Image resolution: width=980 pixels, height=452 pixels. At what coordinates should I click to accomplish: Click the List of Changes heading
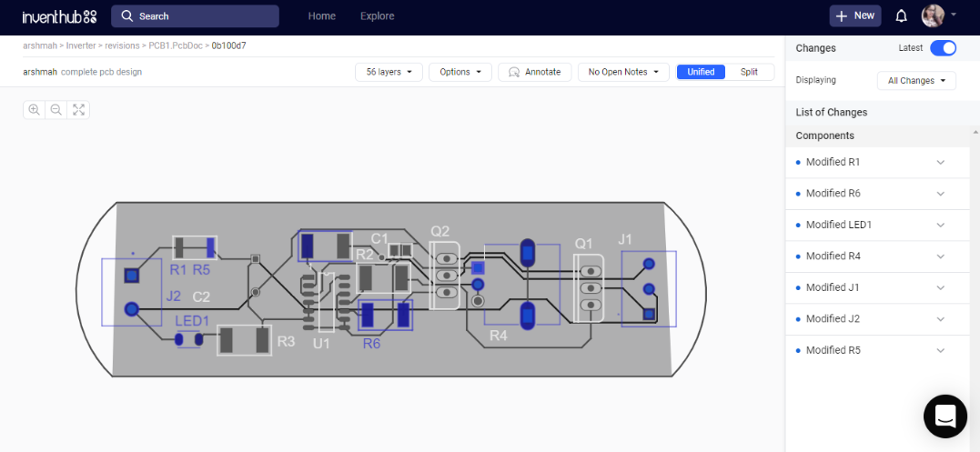pos(832,113)
